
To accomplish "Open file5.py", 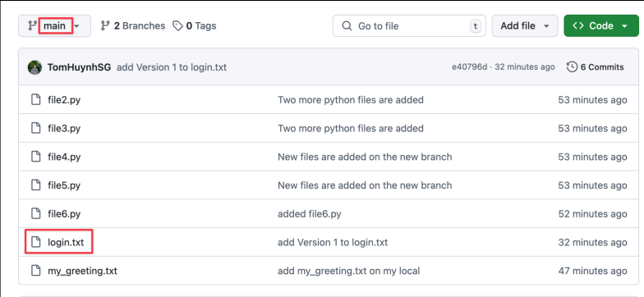I will point(64,185).
